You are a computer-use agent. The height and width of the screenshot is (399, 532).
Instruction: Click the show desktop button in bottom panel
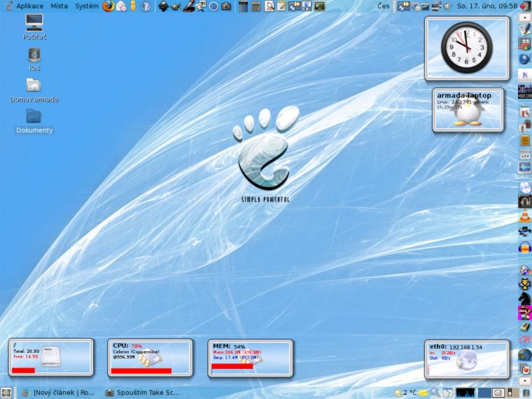(6, 393)
